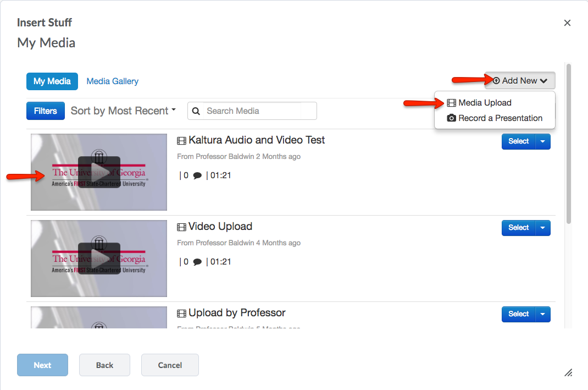588x390 pixels.
Task: Click the magnifier search icon
Action: click(196, 111)
